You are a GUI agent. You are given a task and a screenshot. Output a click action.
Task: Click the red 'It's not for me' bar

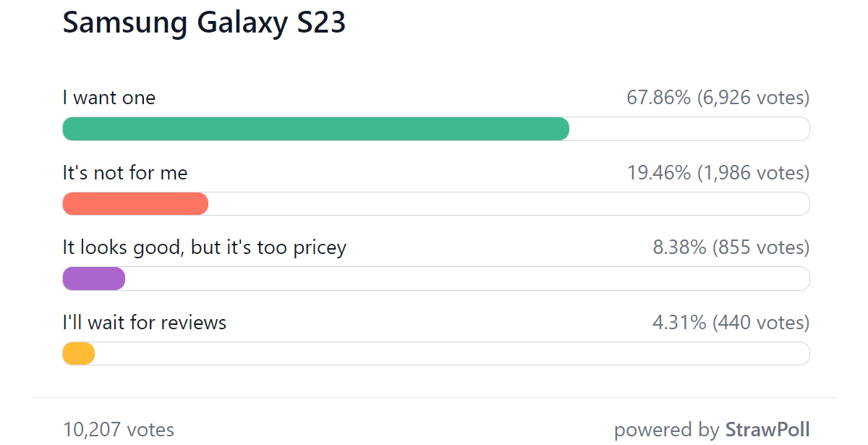pyautogui.click(x=135, y=204)
